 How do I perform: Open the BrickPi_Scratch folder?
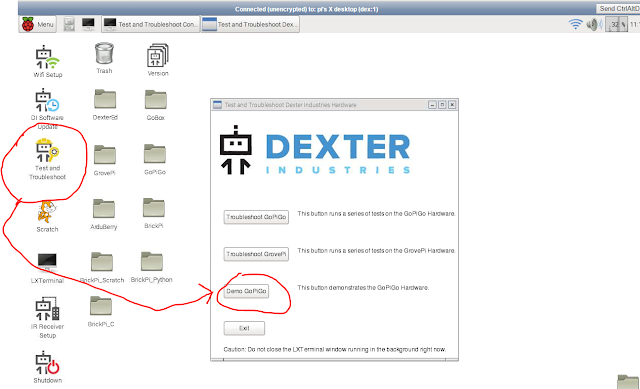[x=102, y=268]
